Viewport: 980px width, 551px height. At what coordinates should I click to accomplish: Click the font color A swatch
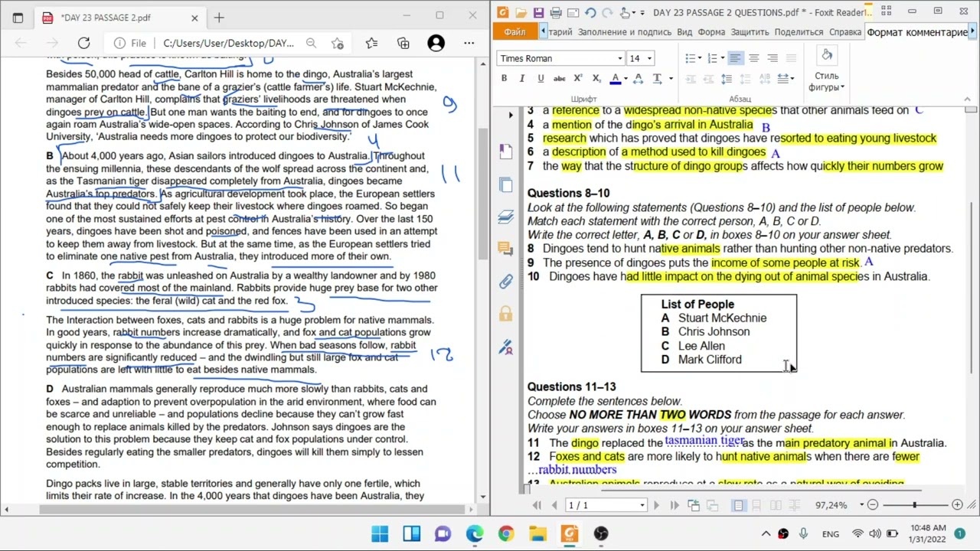point(615,78)
